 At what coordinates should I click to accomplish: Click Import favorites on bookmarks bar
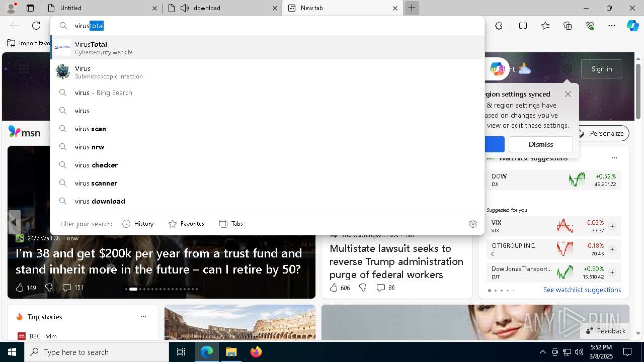pyautogui.click(x=29, y=43)
